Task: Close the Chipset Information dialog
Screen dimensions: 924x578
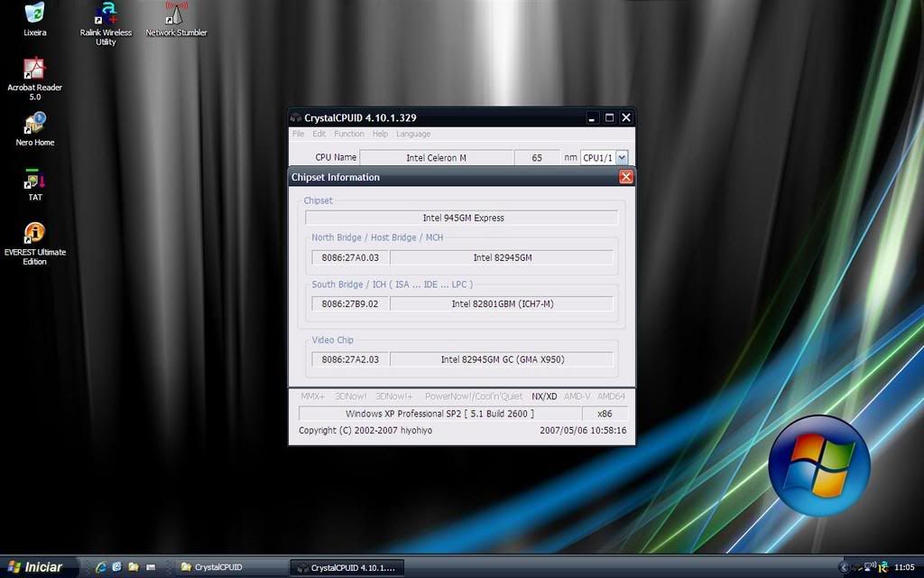Action: [x=626, y=177]
